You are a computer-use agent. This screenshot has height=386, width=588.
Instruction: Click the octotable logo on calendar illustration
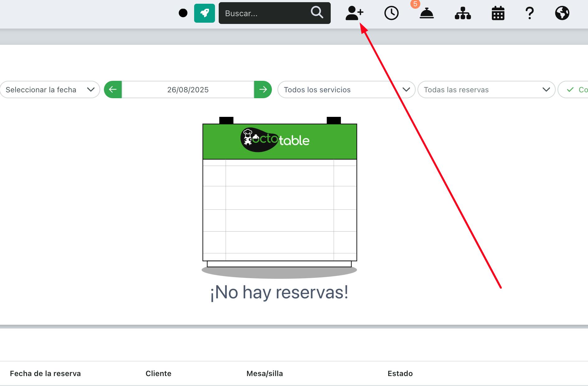(x=275, y=140)
